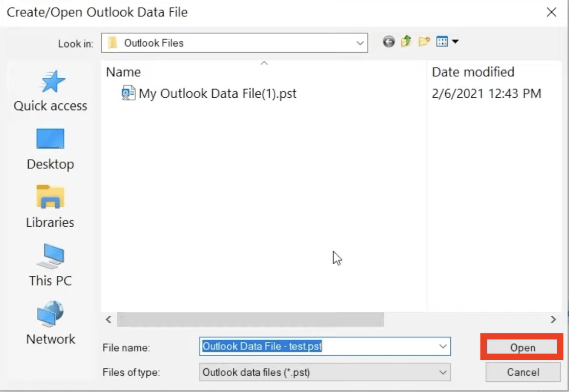This screenshot has width=569, height=392.
Task: Click the Back navigation arrow icon
Action: click(x=389, y=42)
